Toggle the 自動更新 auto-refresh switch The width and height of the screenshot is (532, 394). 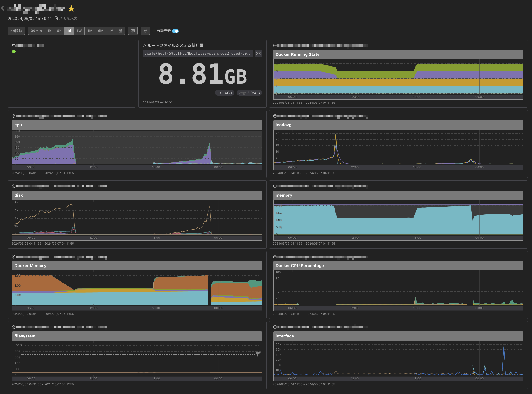click(x=175, y=31)
